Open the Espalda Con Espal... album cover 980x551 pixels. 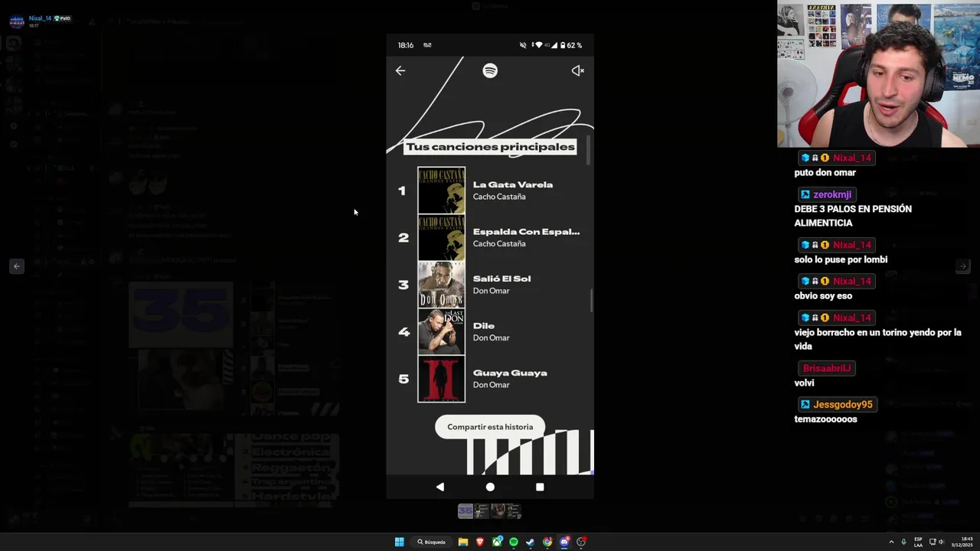(441, 237)
